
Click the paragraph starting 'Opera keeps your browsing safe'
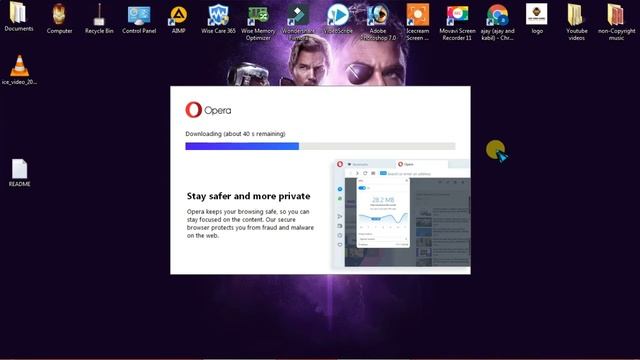pos(250,223)
